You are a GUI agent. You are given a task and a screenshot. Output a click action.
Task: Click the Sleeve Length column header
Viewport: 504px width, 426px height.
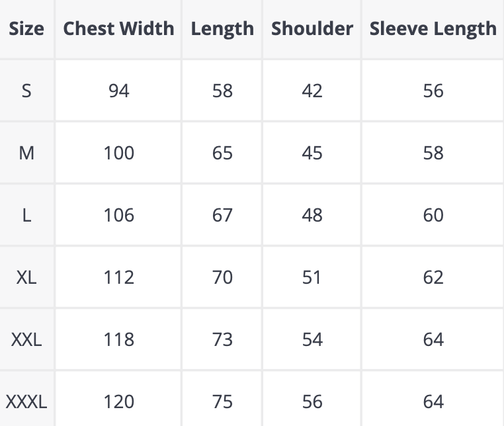pyautogui.click(x=433, y=29)
